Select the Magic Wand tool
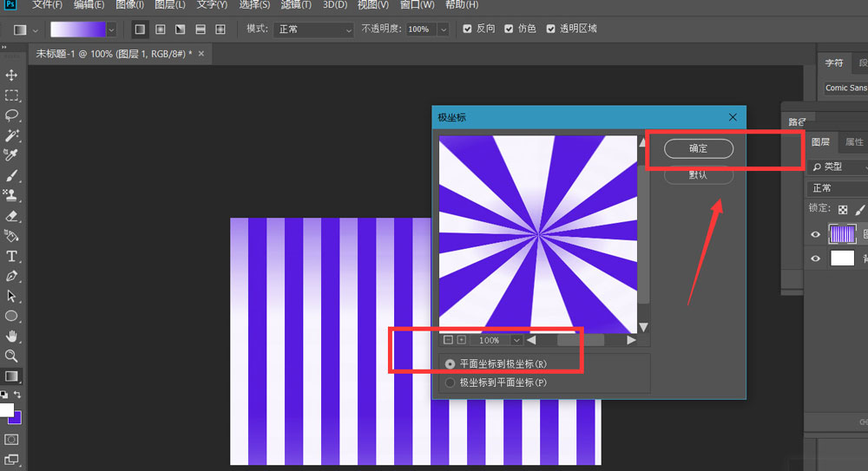The height and width of the screenshot is (471, 868). (12, 135)
